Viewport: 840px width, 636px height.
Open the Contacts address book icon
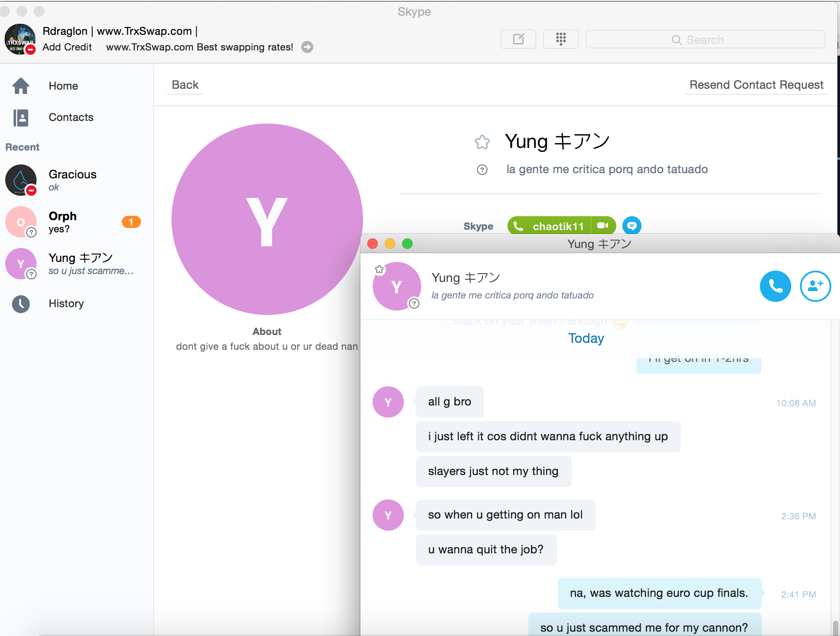tap(21, 117)
